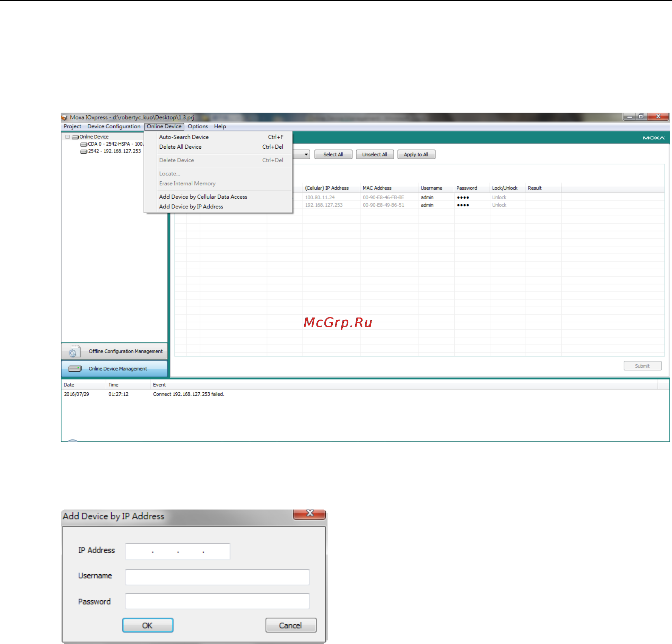Click the Offline Configuration Management gear icon

click(x=74, y=351)
